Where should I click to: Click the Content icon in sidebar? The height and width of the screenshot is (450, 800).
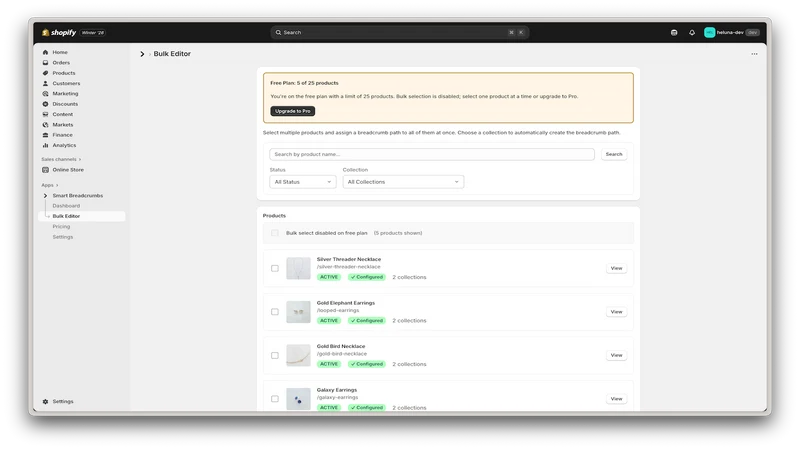pos(45,114)
